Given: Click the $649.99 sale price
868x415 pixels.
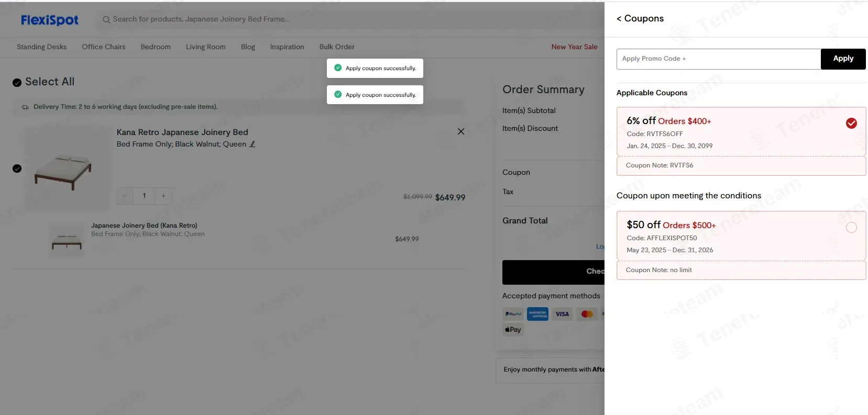Looking at the screenshot, I should (450, 197).
